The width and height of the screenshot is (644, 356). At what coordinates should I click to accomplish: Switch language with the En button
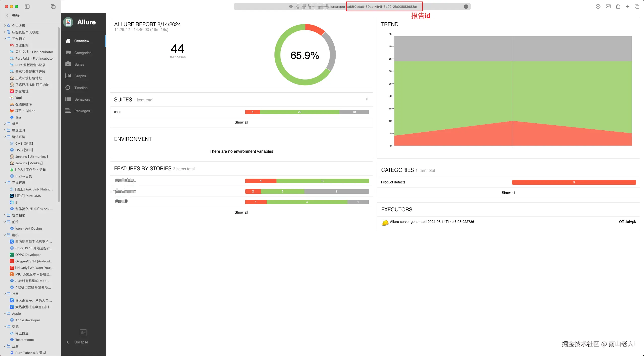83,333
